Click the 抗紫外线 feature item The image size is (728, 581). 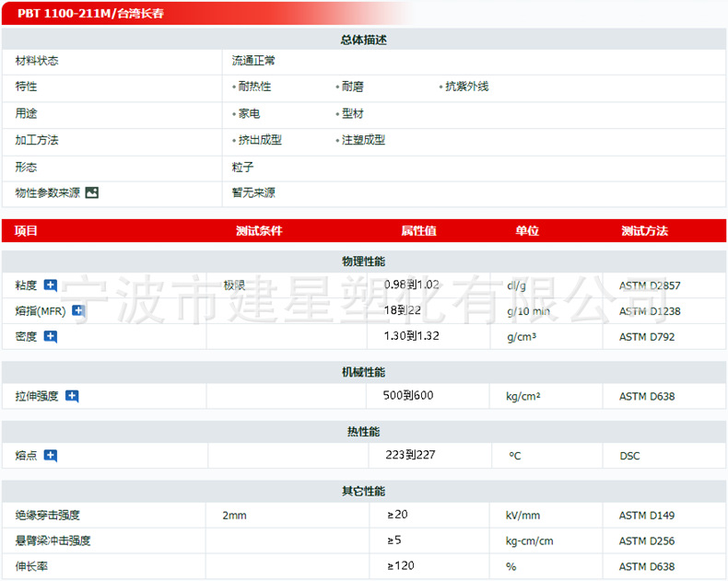466,87
